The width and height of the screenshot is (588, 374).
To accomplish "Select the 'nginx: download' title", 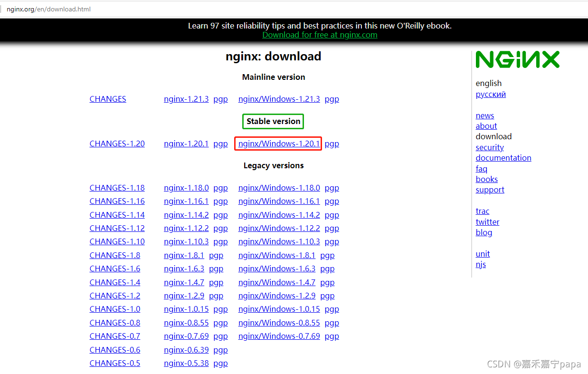I will (x=274, y=56).
